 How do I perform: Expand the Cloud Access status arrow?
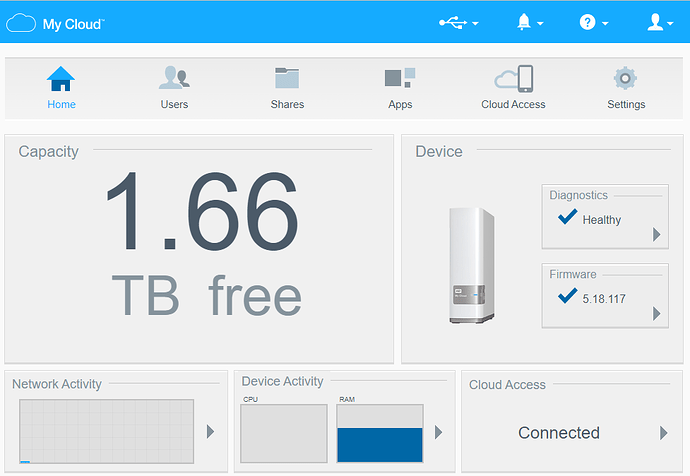pos(664,433)
